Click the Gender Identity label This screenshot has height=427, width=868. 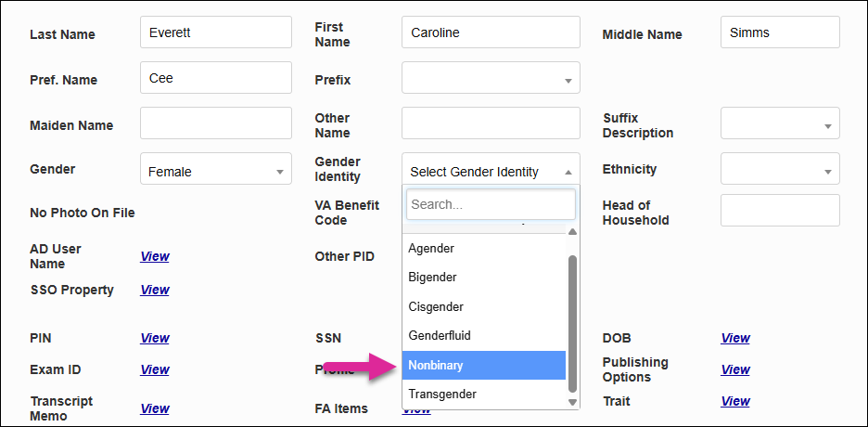coord(338,170)
